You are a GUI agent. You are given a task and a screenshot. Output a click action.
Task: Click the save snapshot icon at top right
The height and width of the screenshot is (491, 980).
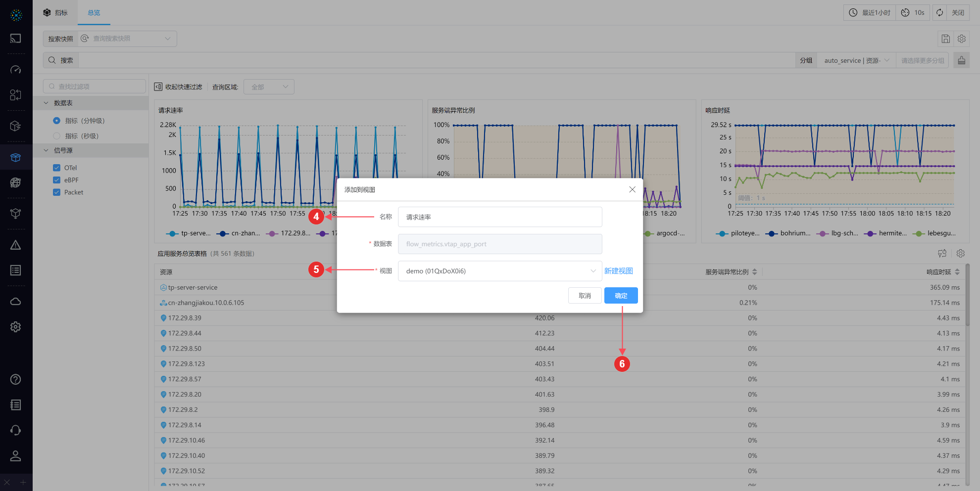[945, 39]
